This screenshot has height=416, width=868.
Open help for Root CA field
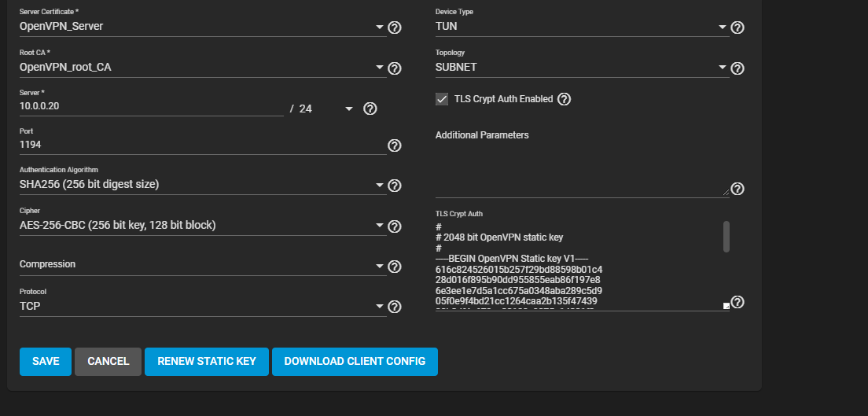(394, 68)
